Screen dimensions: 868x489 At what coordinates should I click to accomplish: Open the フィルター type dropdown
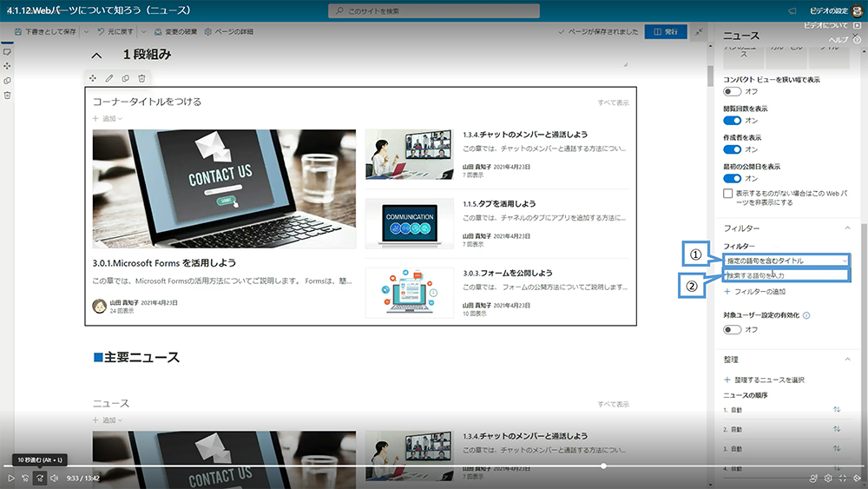click(x=786, y=261)
